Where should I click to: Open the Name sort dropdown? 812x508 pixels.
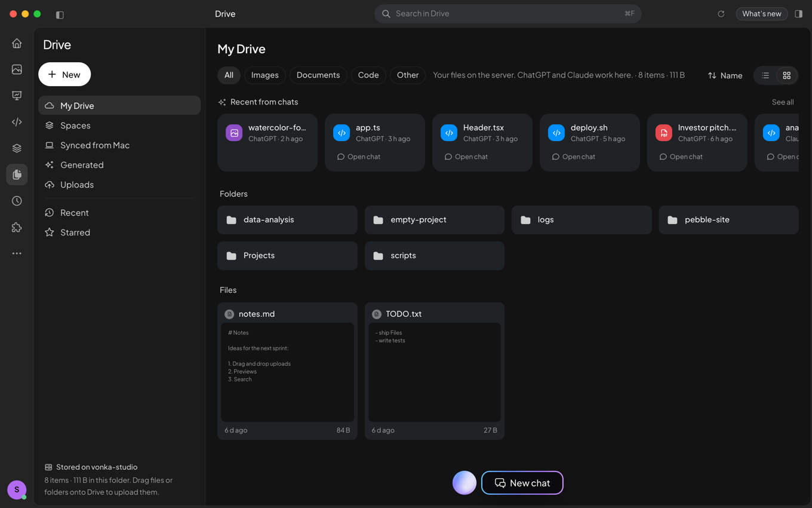[725, 75]
